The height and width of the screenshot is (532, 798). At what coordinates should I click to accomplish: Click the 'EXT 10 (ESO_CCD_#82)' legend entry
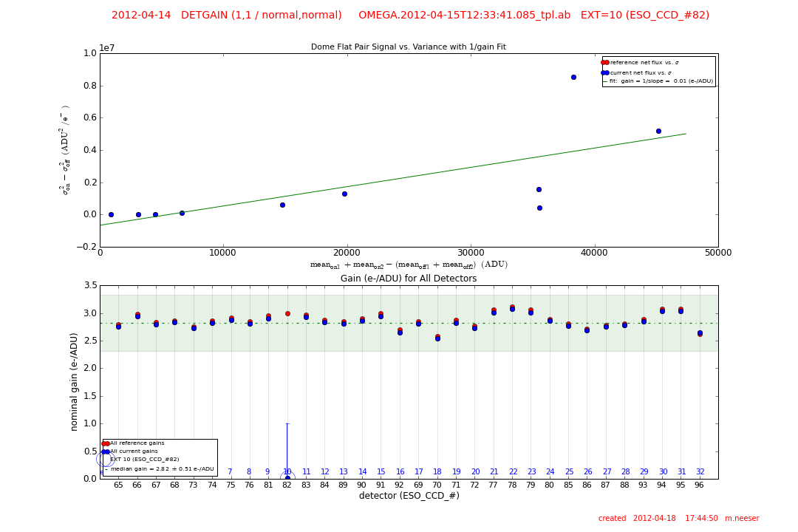pos(144,460)
